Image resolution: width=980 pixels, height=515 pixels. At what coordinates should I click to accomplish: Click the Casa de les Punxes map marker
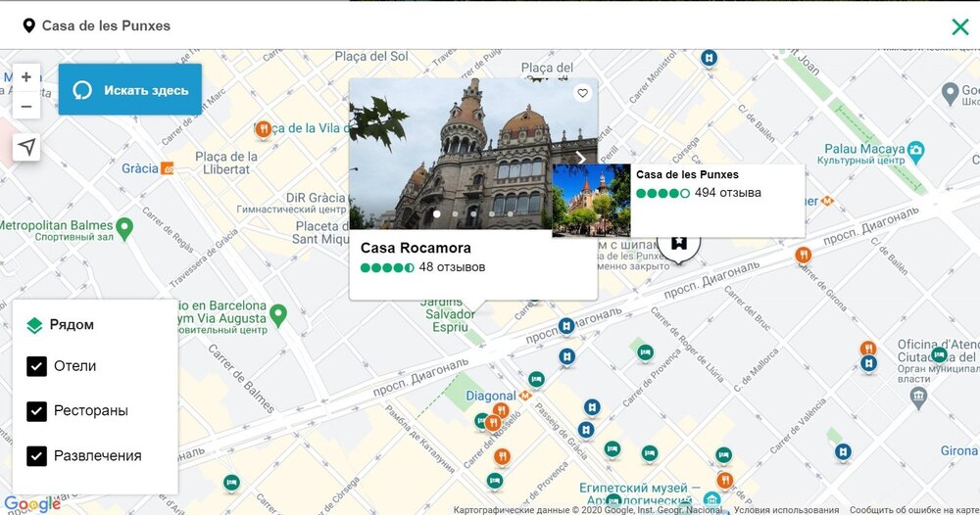pyautogui.click(x=679, y=242)
